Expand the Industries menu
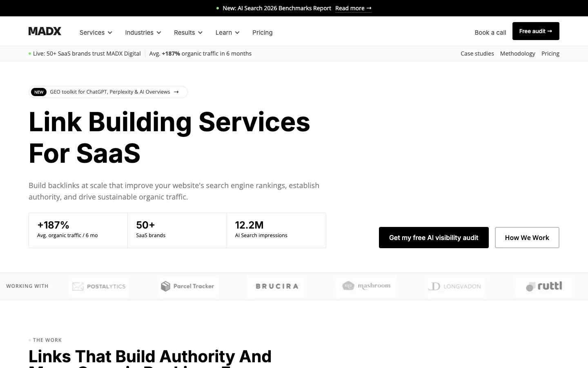Screen dimensions: 588x368 (143, 33)
